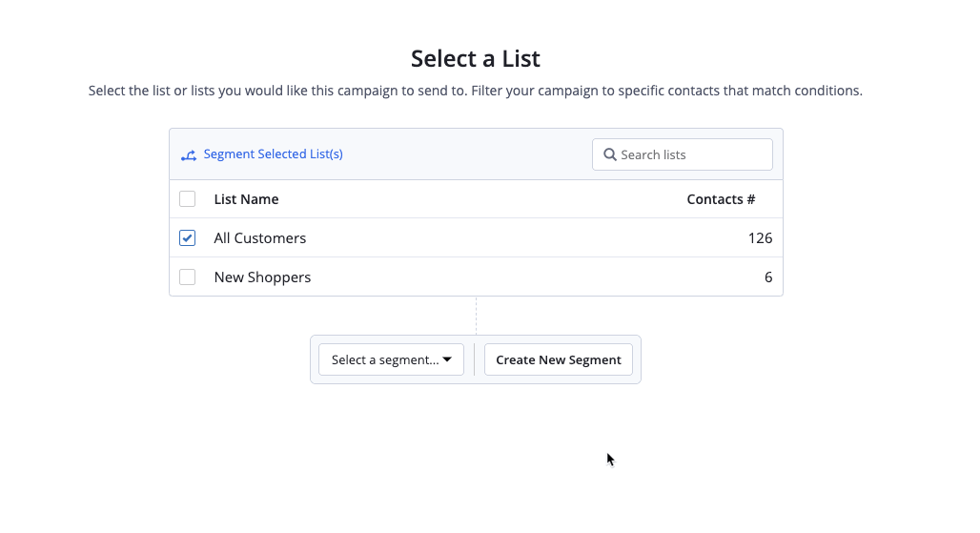980x533 pixels.
Task: Click the Contacts # column header
Action: click(x=721, y=199)
